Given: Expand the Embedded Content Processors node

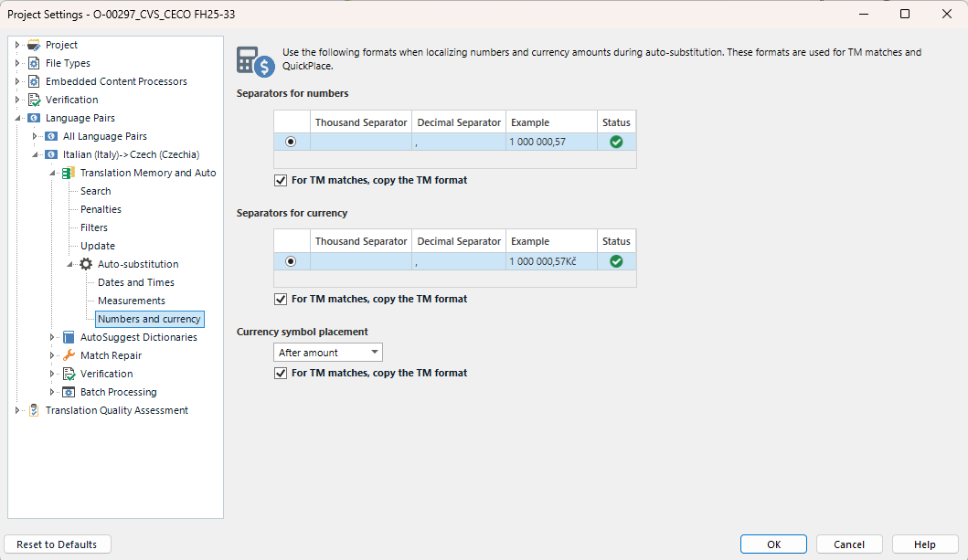Looking at the screenshot, I should (17, 81).
